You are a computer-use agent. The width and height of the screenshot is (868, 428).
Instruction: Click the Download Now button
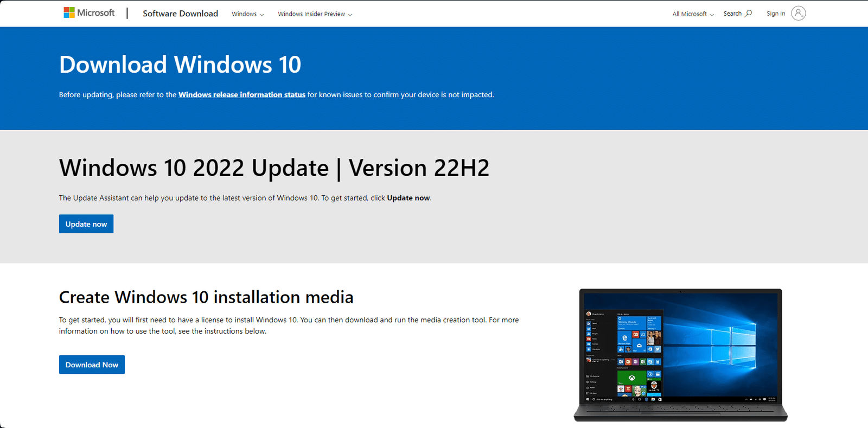(92, 365)
